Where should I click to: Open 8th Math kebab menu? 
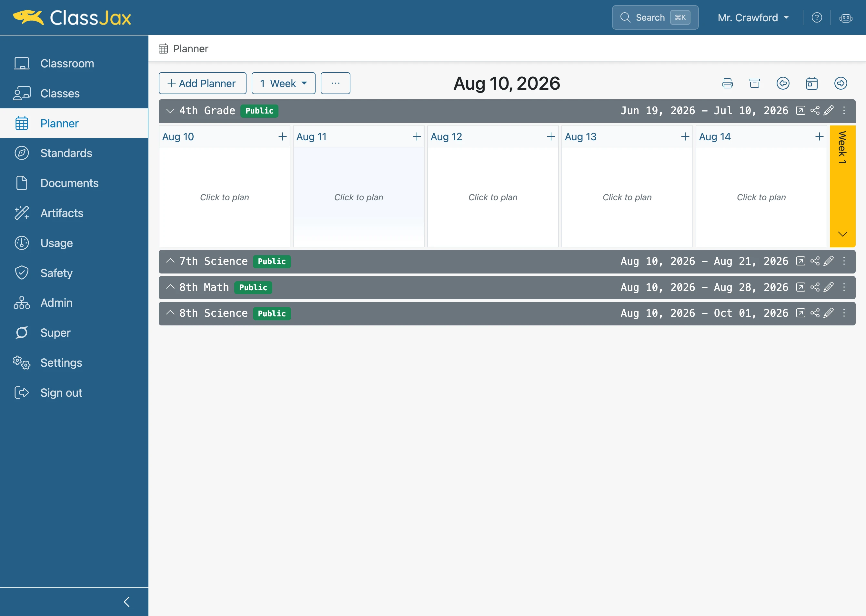click(844, 287)
